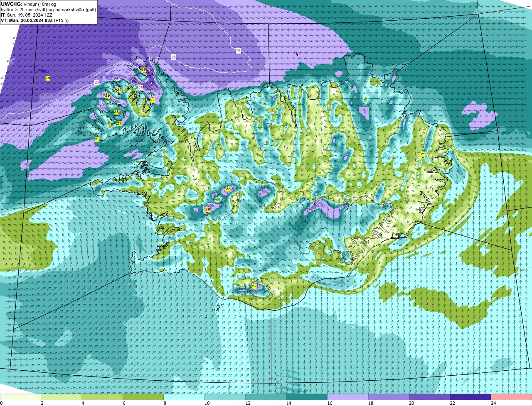This screenshot has height=406, width=532.
Task: Click the 0–2 m/s pale yellow legend swatch
Action: coord(21,397)
